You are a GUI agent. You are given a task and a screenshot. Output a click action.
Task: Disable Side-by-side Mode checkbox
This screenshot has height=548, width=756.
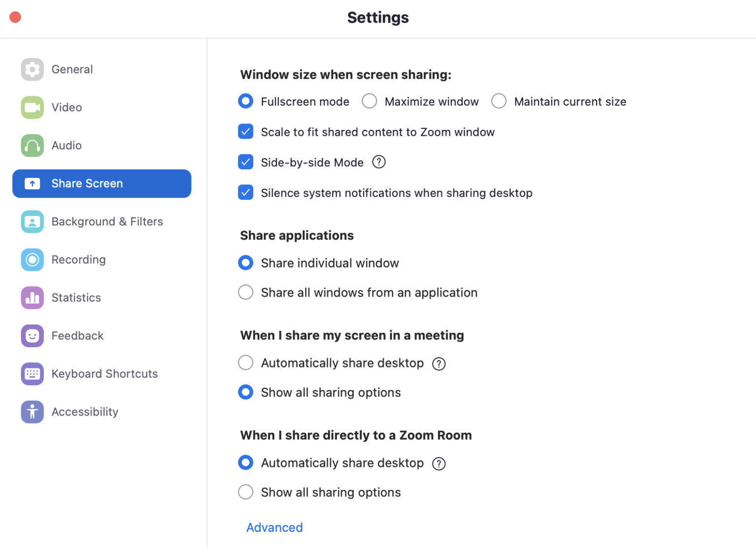click(x=246, y=162)
